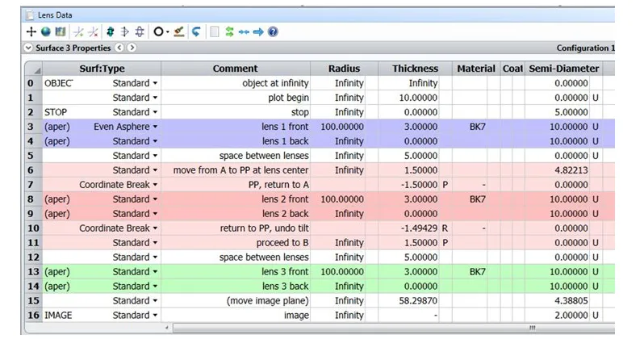Click the Material column header
Image resolution: width=644 pixels, height=343 pixels.
pos(476,69)
